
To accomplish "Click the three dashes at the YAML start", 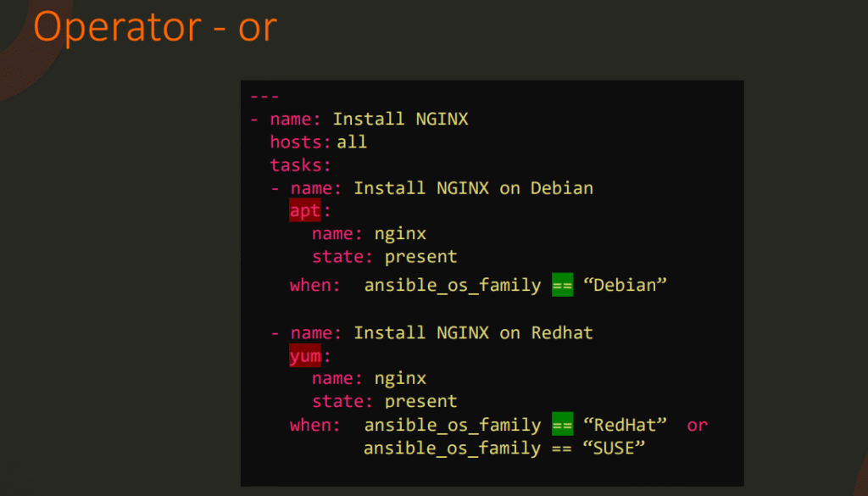I will point(264,97).
